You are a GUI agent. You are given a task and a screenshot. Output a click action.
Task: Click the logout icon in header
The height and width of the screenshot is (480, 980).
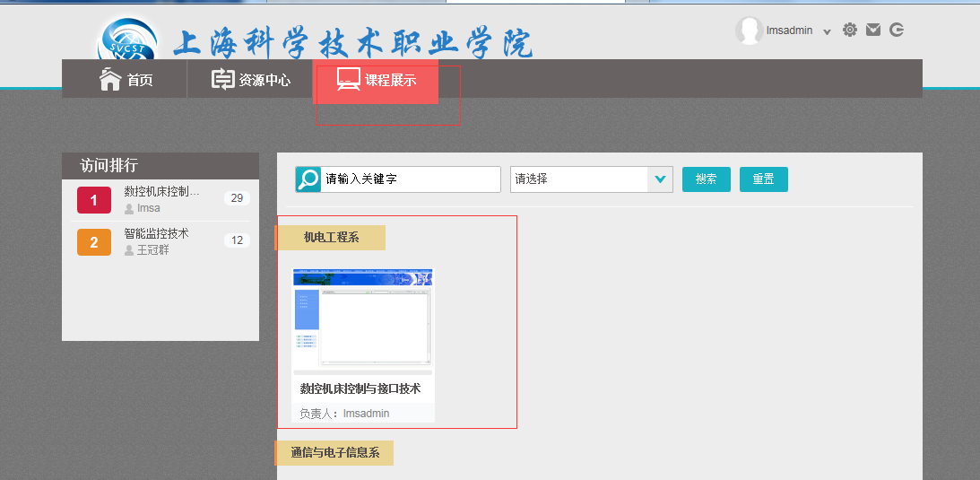[x=897, y=30]
